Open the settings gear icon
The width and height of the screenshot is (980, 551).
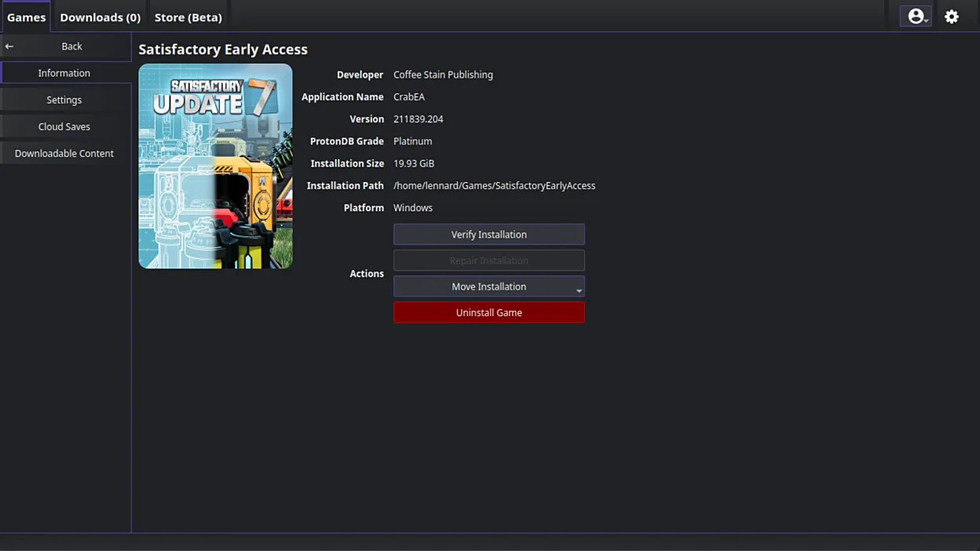click(x=952, y=16)
